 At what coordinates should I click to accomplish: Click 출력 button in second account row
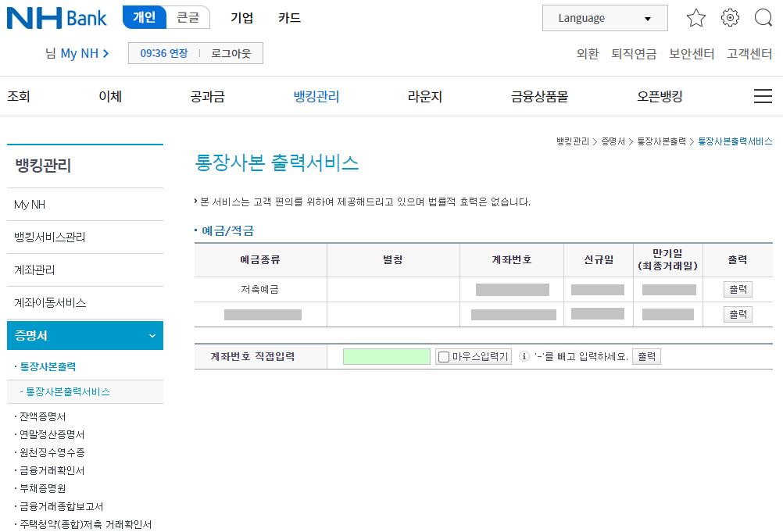point(738,314)
